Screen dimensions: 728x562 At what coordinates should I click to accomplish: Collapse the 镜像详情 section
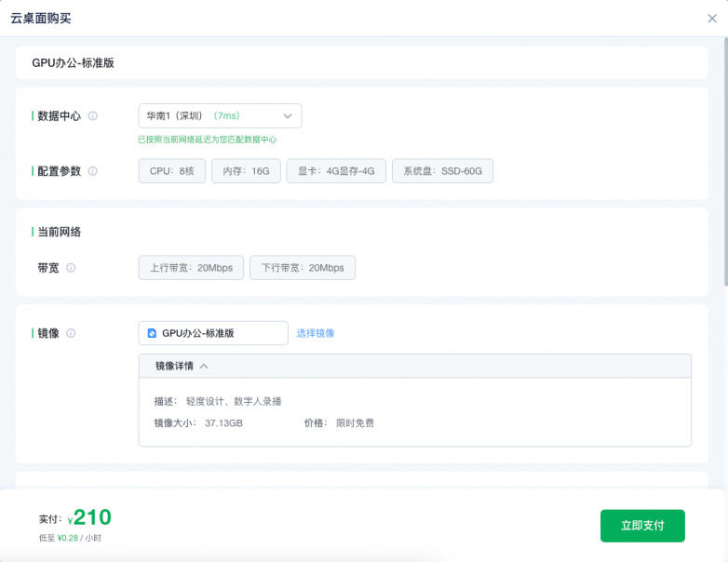click(x=204, y=367)
